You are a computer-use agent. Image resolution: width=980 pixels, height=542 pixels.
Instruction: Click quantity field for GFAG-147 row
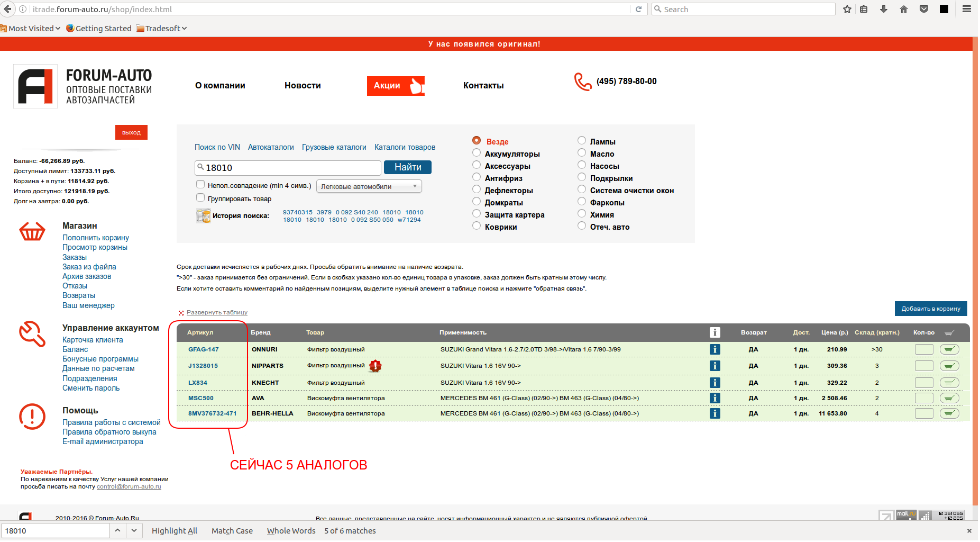click(x=924, y=349)
